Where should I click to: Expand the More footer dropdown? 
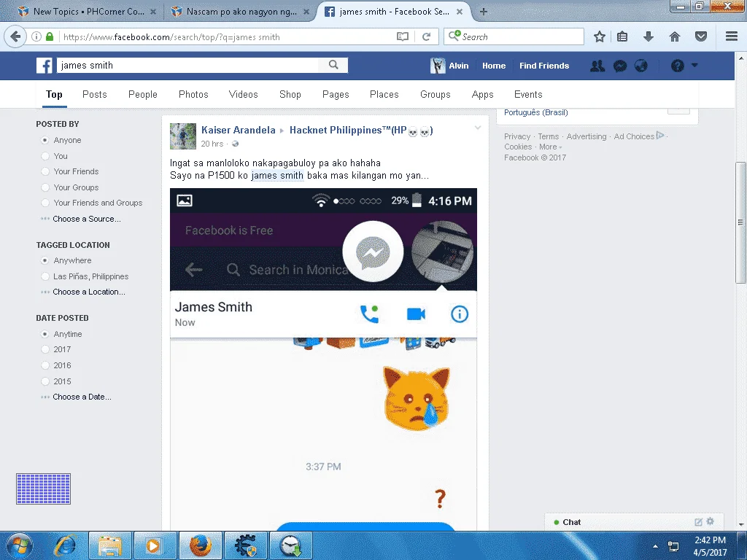pos(550,147)
